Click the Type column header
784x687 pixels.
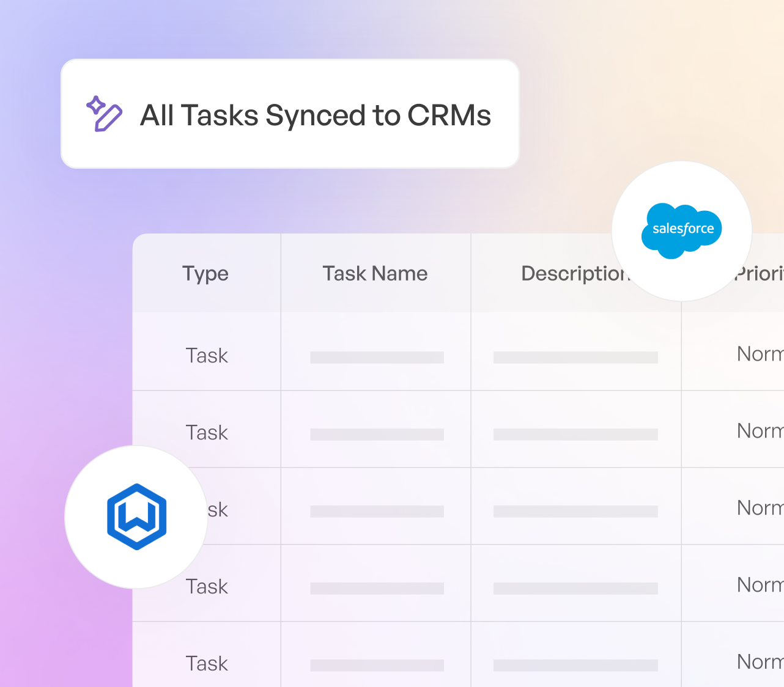click(205, 273)
